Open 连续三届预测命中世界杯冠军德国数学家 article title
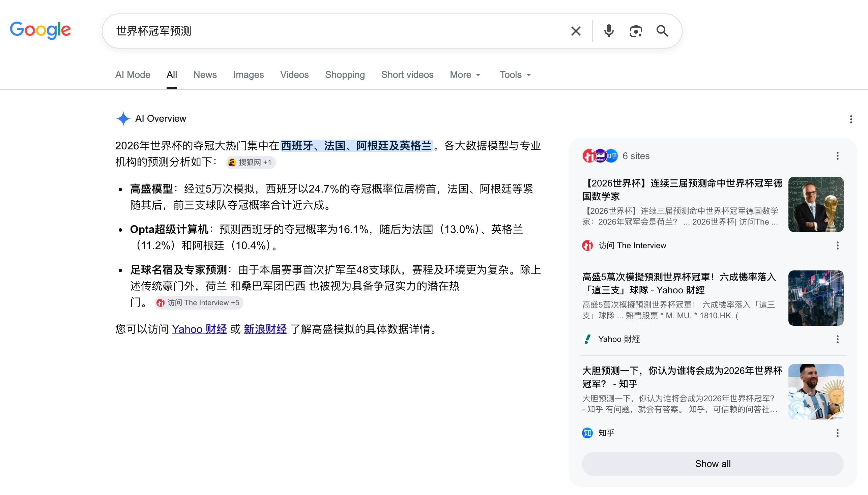This screenshot has height=495, width=868. click(682, 190)
